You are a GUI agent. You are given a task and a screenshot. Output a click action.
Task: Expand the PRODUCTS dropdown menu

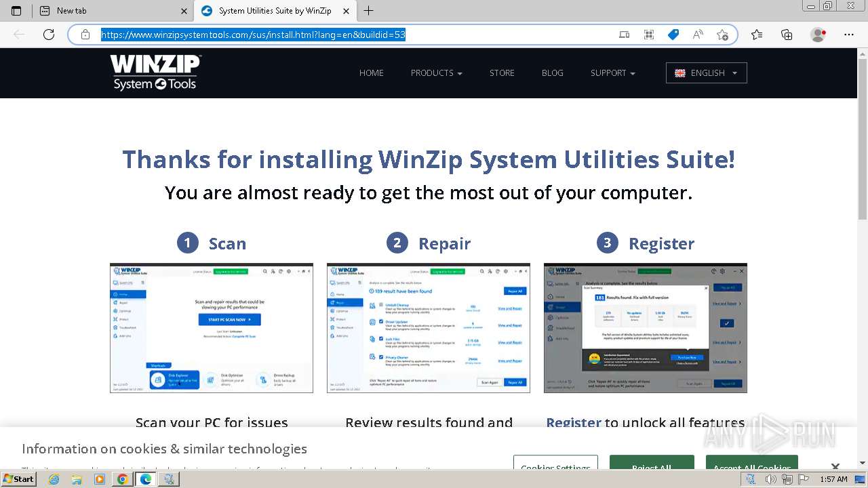point(436,73)
